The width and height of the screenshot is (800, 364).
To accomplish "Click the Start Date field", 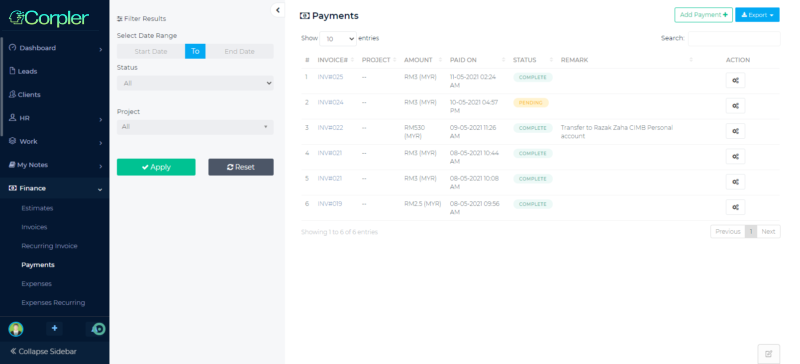I will [x=151, y=52].
